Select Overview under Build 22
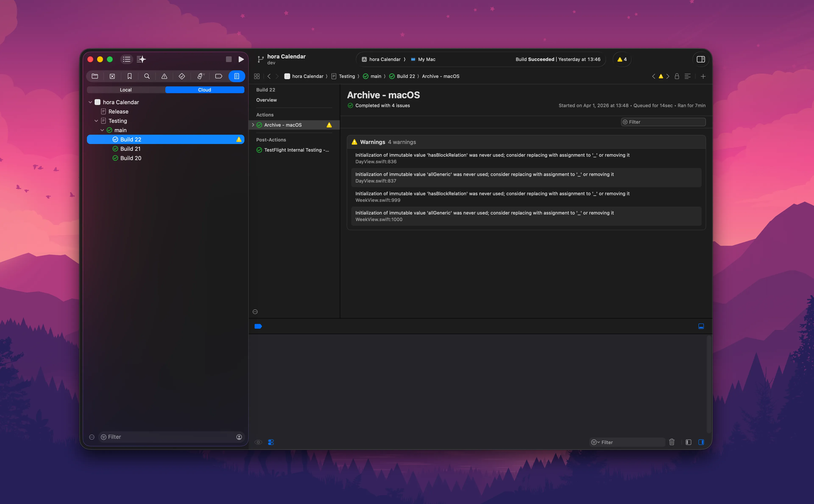 [266, 100]
